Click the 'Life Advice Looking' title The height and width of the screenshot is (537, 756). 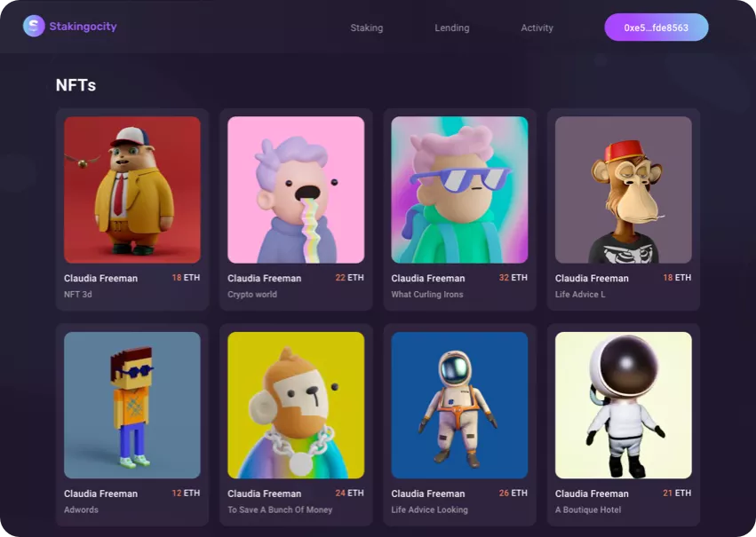click(429, 509)
